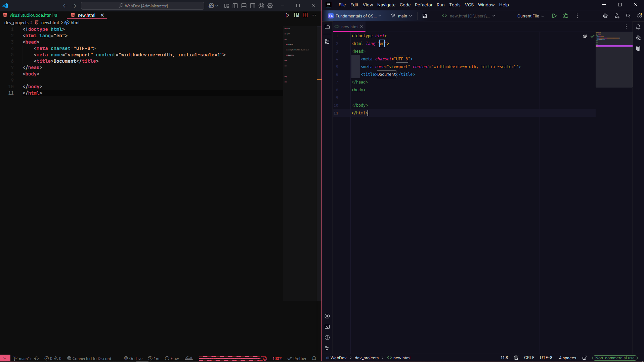Open errors and warnings count in VS Code
Screen dimensions: 644x362
[x=53, y=358]
